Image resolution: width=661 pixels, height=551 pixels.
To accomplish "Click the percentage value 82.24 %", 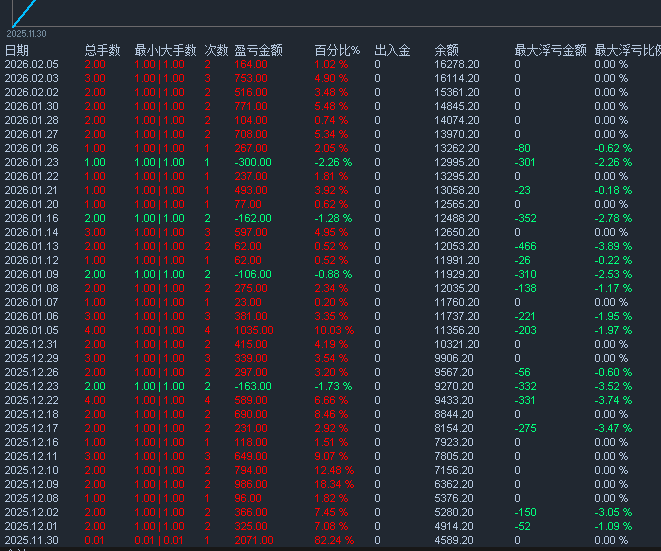I will point(331,540).
